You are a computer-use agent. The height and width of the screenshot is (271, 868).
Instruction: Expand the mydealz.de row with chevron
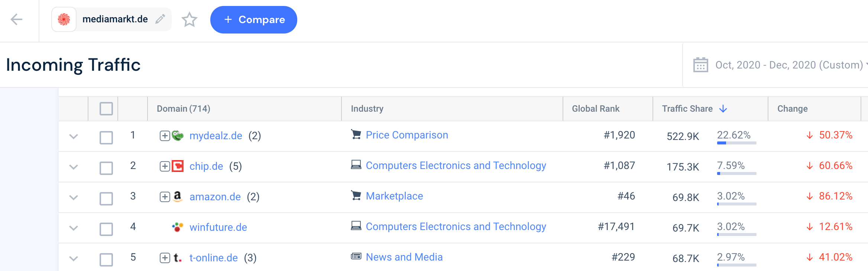point(74,137)
